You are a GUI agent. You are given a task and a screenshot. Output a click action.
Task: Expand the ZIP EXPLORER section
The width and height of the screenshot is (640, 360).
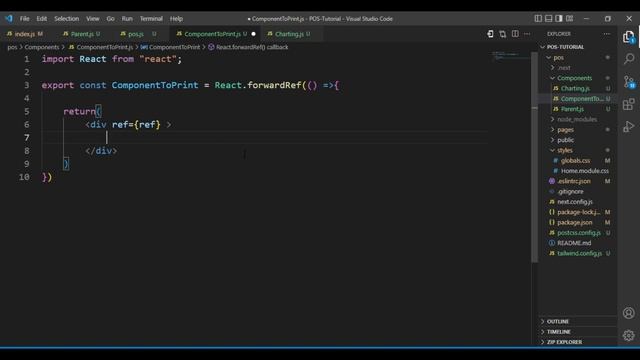pyautogui.click(x=578, y=342)
